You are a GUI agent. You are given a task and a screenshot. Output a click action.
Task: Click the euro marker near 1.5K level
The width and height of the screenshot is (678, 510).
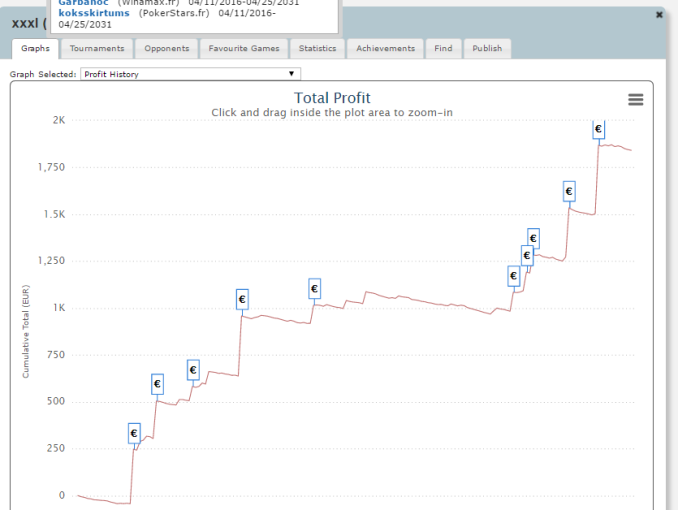[569, 191]
